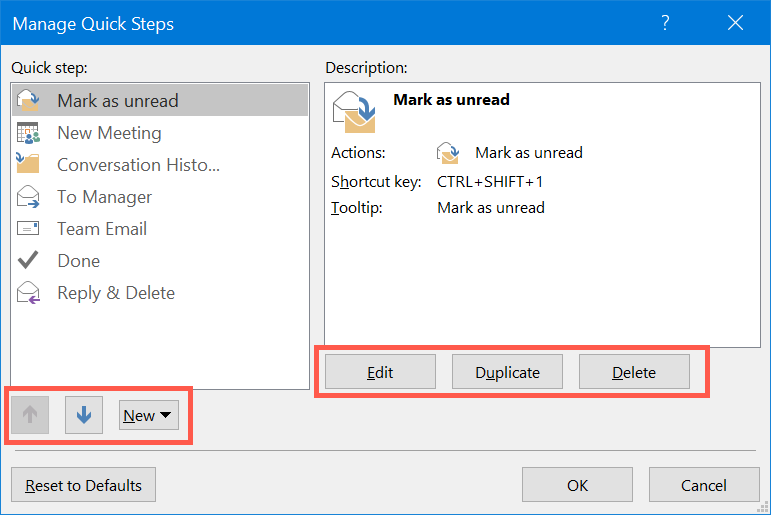Open the dialog help question mark
This screenshot has width=771, height=515.
click(666, 22)
